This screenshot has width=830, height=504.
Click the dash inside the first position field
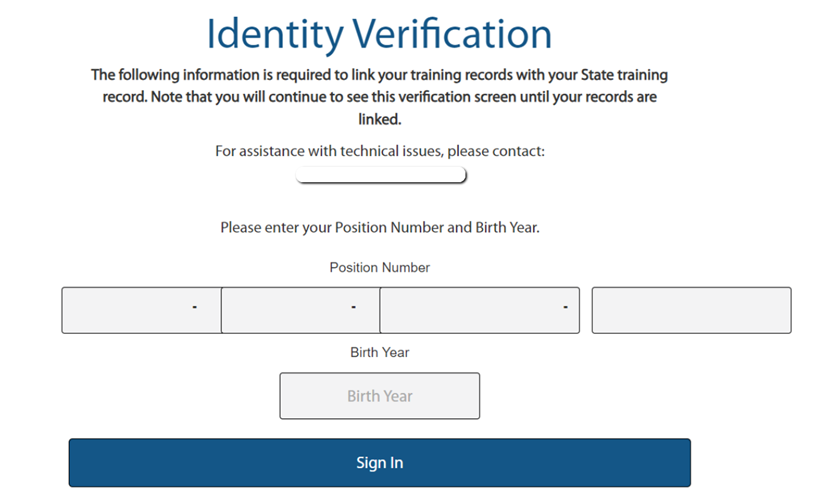(194, 306)
